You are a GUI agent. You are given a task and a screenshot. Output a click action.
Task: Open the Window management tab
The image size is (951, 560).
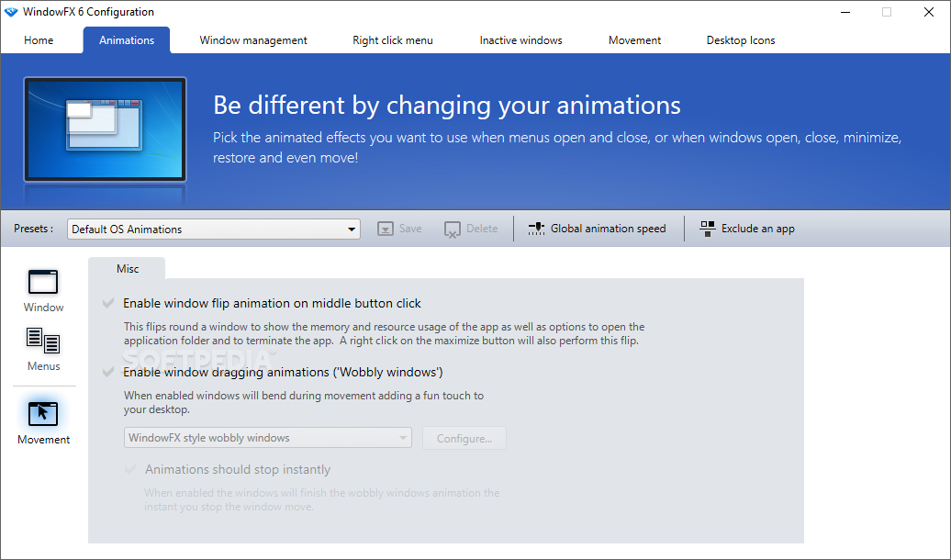253,40
